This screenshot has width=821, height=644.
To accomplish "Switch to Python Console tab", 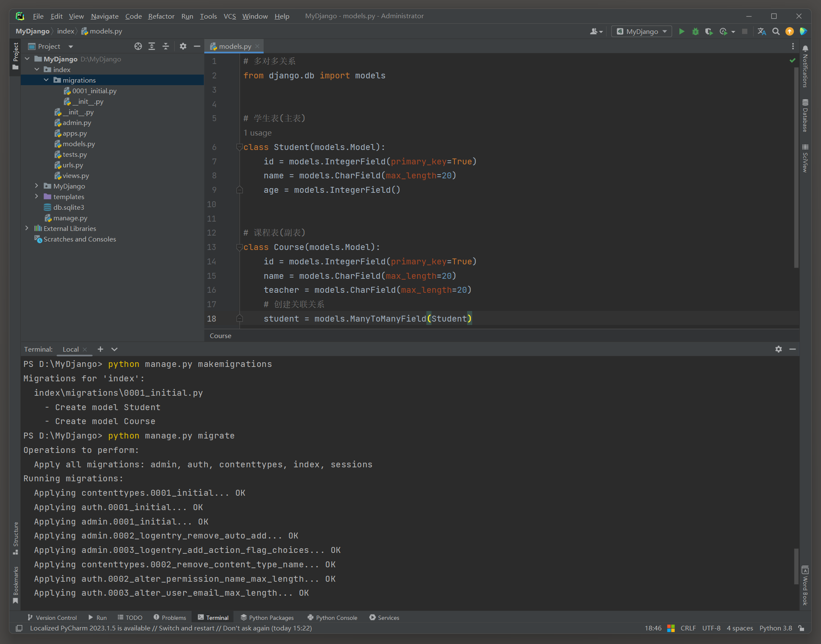I will point(332,618).
